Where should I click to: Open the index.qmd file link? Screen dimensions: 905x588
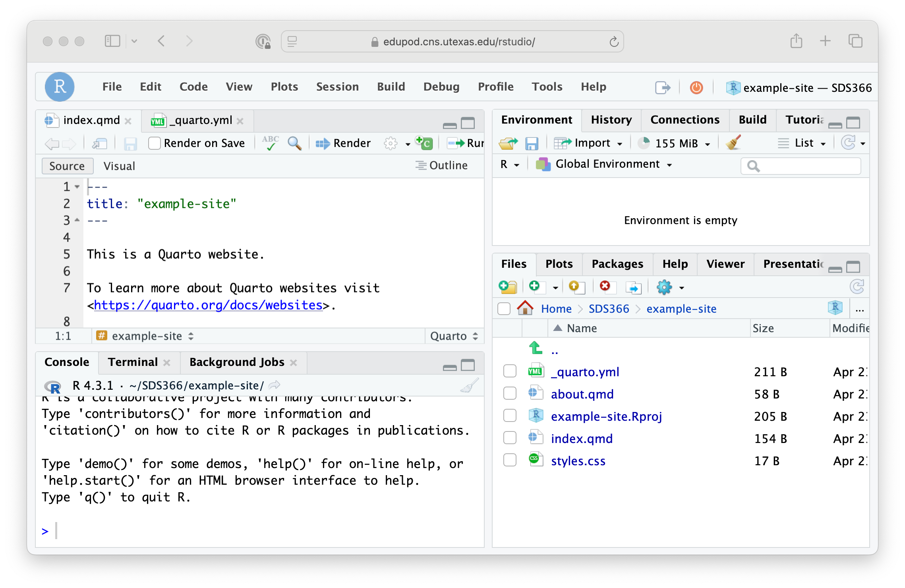point(581,439)
